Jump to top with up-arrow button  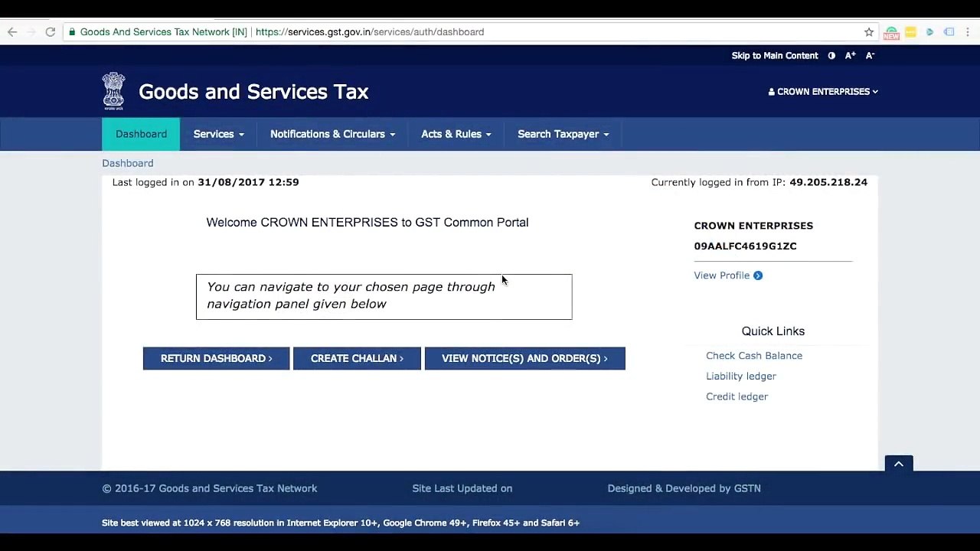899,464
